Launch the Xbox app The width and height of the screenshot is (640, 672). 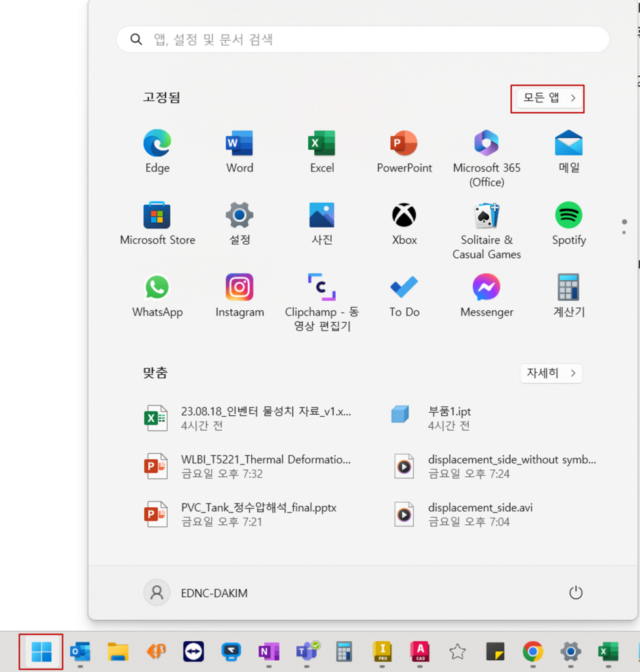[x=404, y=223]
